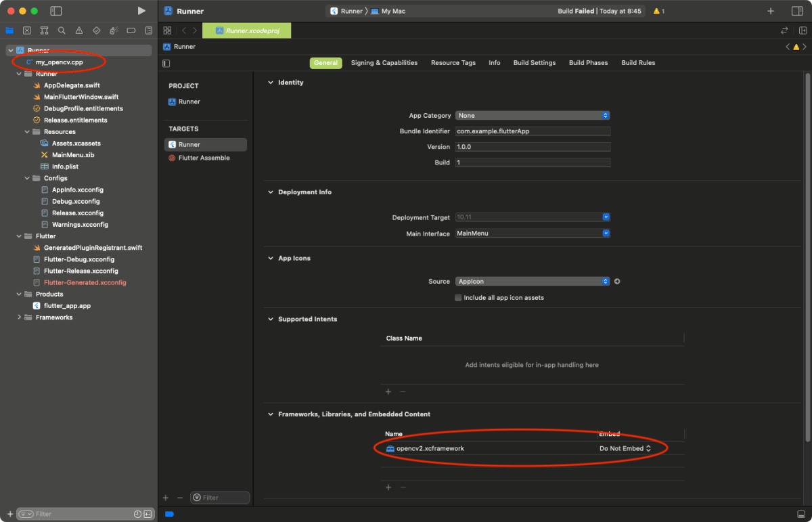Select Runner under PROJECT
812x522 pixels.
click(x=184, y=102)
